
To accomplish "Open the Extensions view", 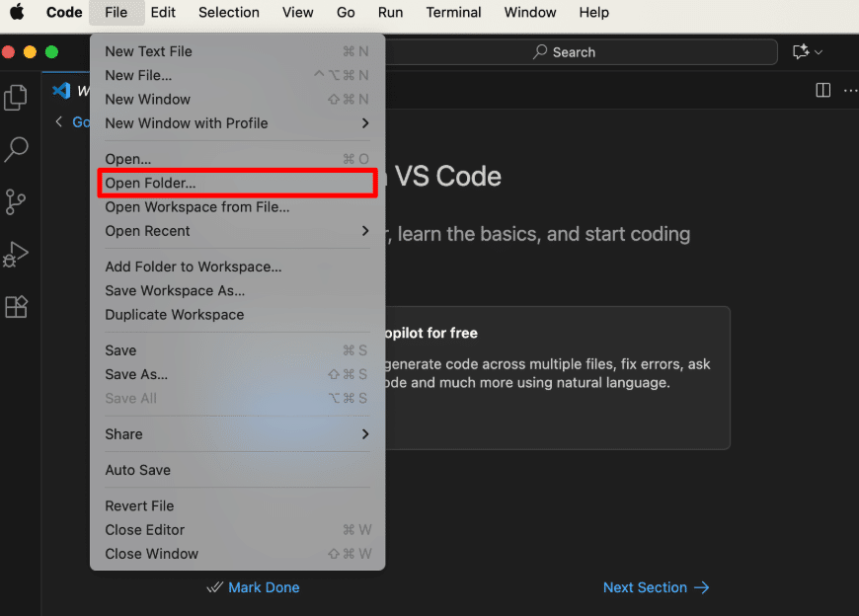I will 16,307.
